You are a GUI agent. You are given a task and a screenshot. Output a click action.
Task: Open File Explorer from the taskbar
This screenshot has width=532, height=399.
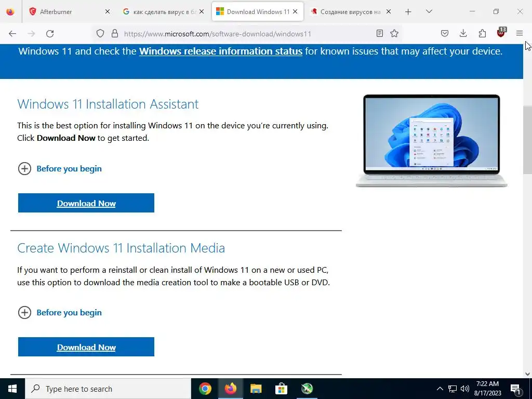point(256,389)
